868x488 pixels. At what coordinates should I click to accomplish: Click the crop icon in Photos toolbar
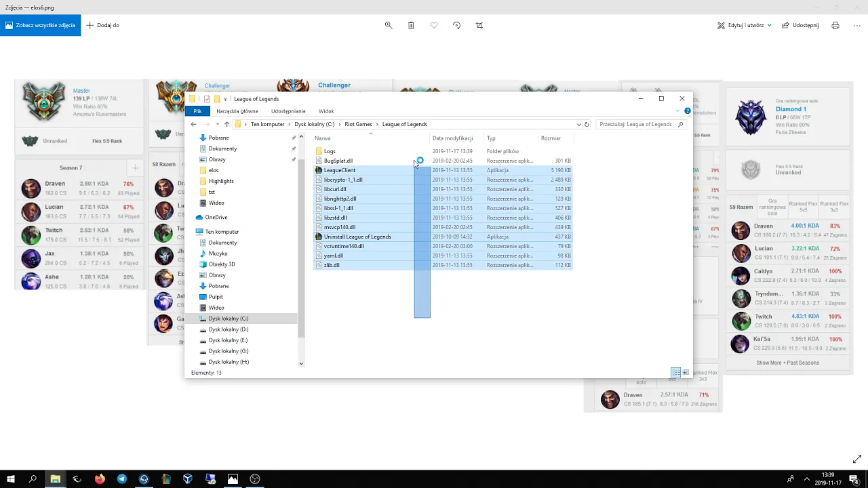[x=479, y=25]
